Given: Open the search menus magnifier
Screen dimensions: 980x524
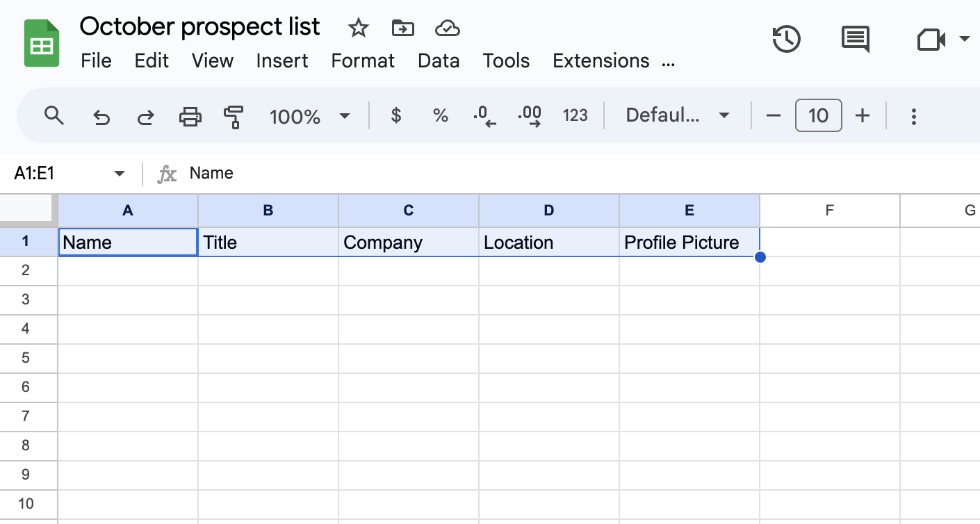Looking at the screenshot, I should coord(54,115).
